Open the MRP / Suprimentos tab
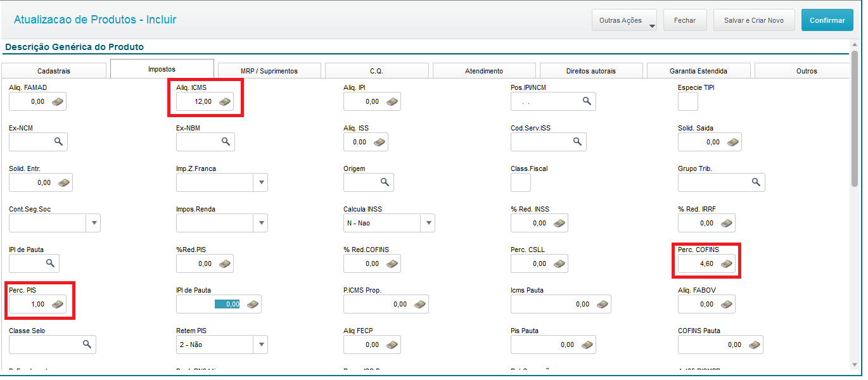The image size is (868, 380). [x=269, y=71]
